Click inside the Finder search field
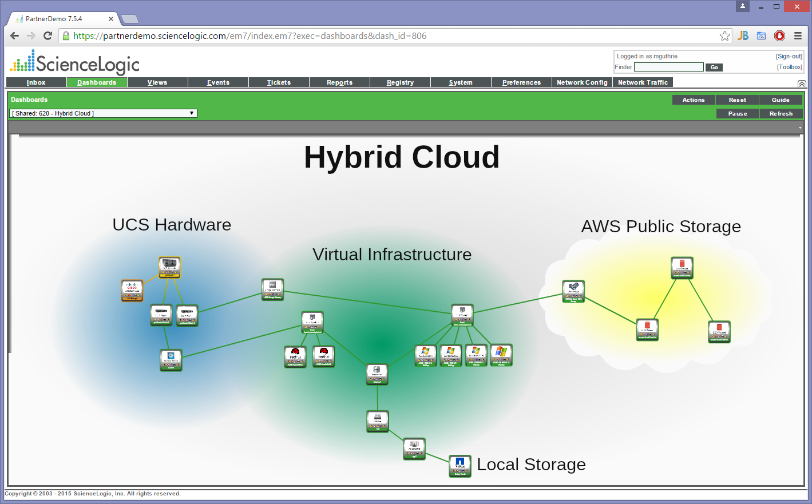Viewport: 812px width, 504px height. click(x=668, y=67)
